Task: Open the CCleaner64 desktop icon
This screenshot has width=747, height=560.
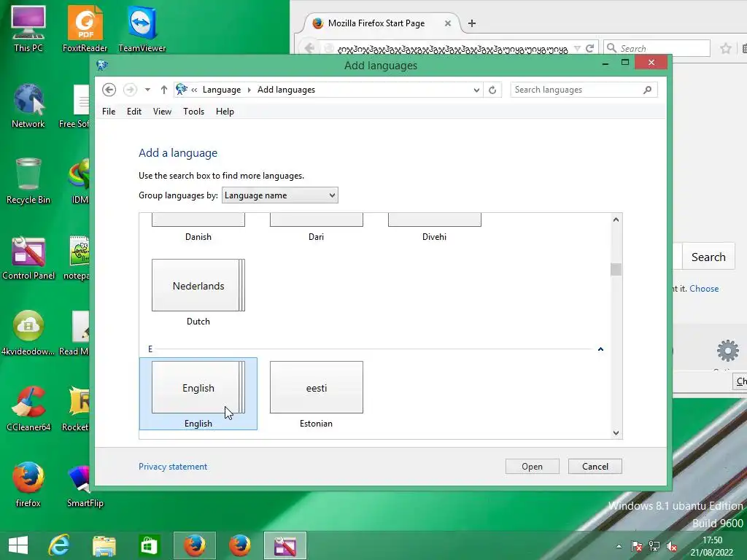Action: point(28,408)
